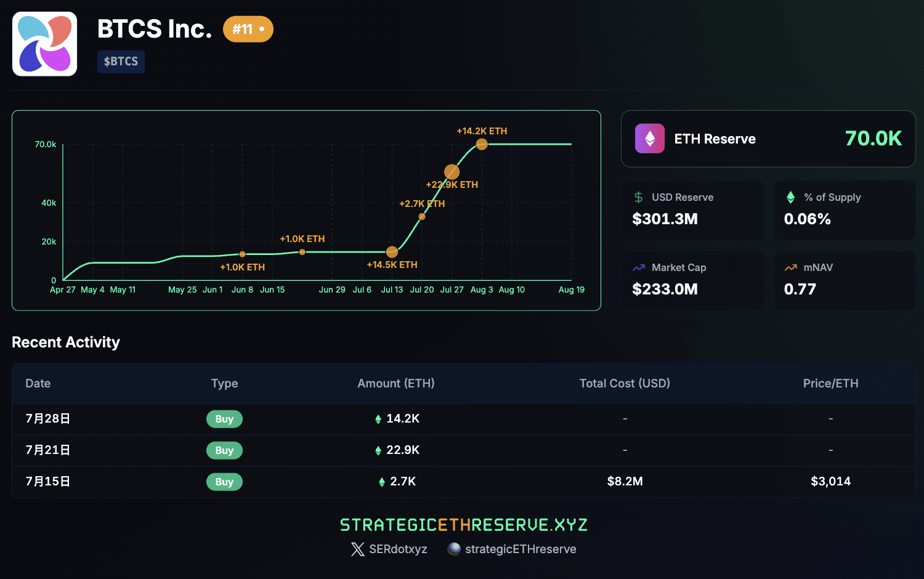The image size is (924, 579).
Task: Click the ETH Reserve Ethereum logo icon
Action: [x=649, y=139]
